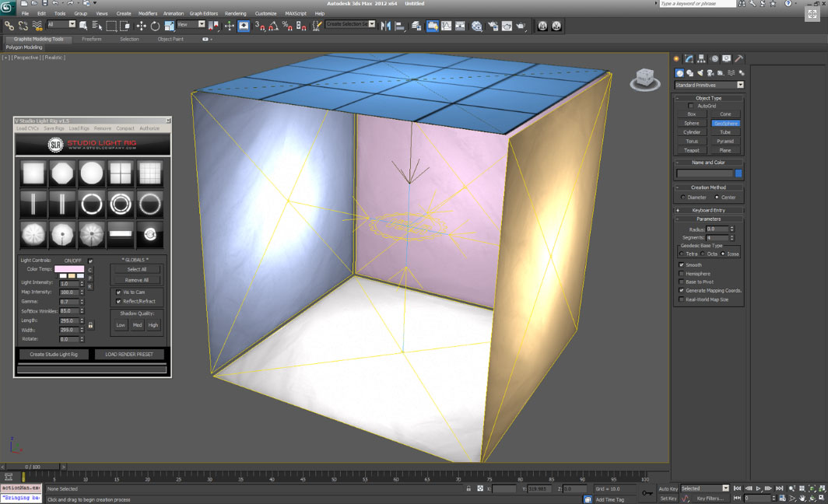
Task: Open the Standard Primitives dropdown
Action: pos(708,85)
